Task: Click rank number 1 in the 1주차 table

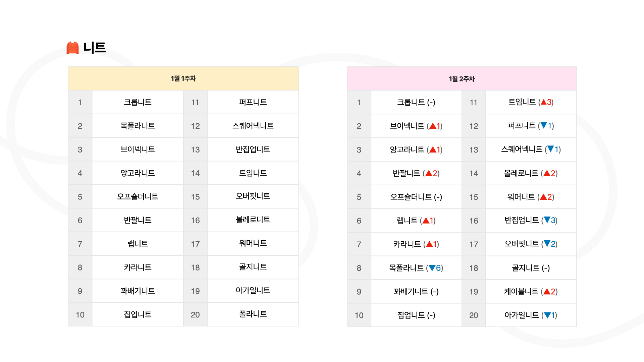Action: (80, 102)
